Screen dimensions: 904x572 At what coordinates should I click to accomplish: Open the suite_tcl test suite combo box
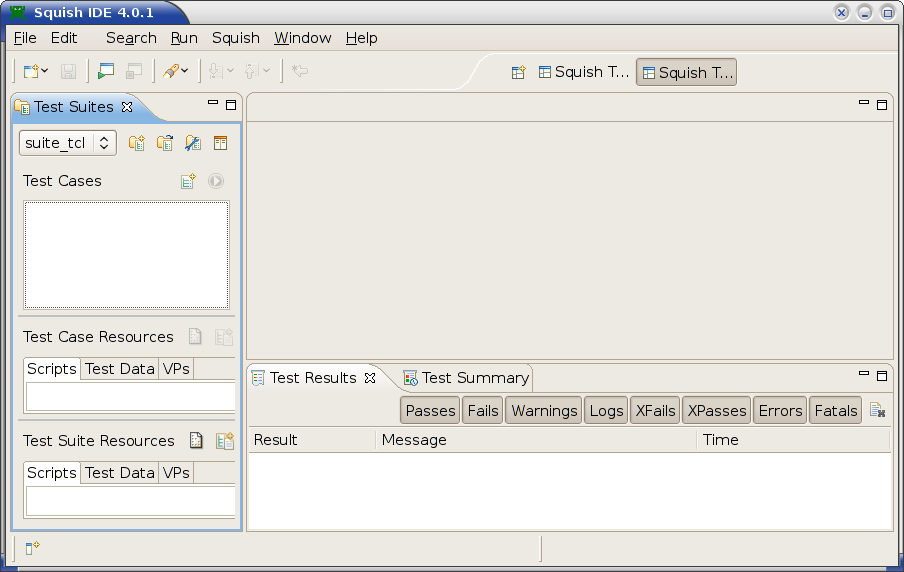68,143
